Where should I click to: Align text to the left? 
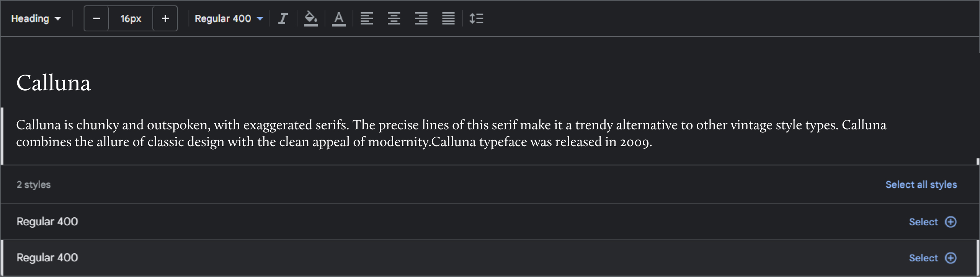click(366, 18)
